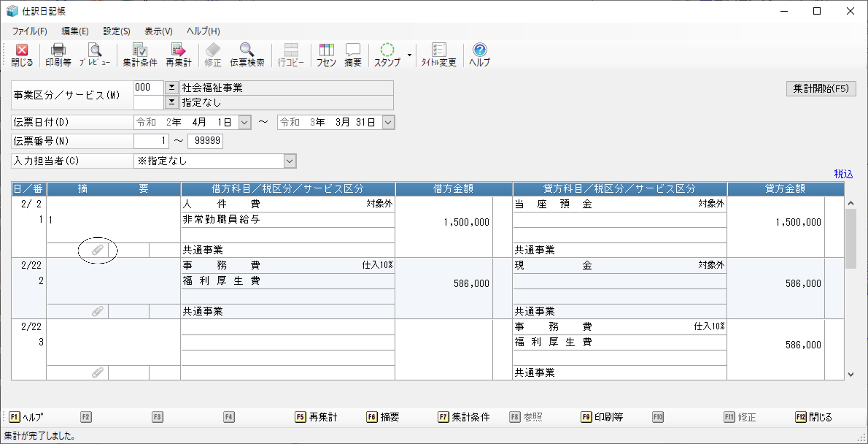
Task: Open 伝票検索 magnifier icon
Action: [x=247, y=55]
